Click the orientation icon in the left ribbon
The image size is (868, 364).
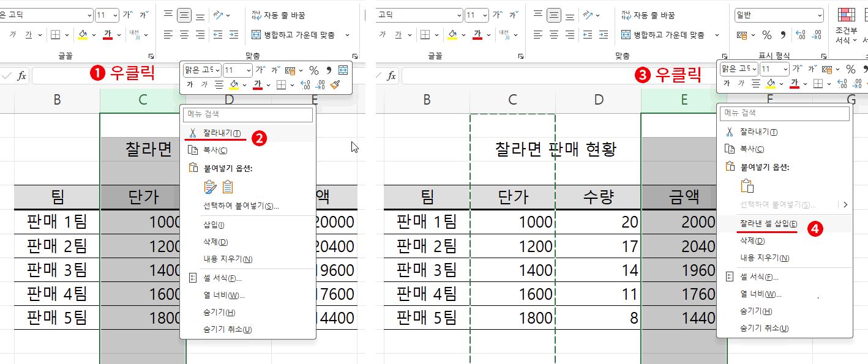coord(218,15)
